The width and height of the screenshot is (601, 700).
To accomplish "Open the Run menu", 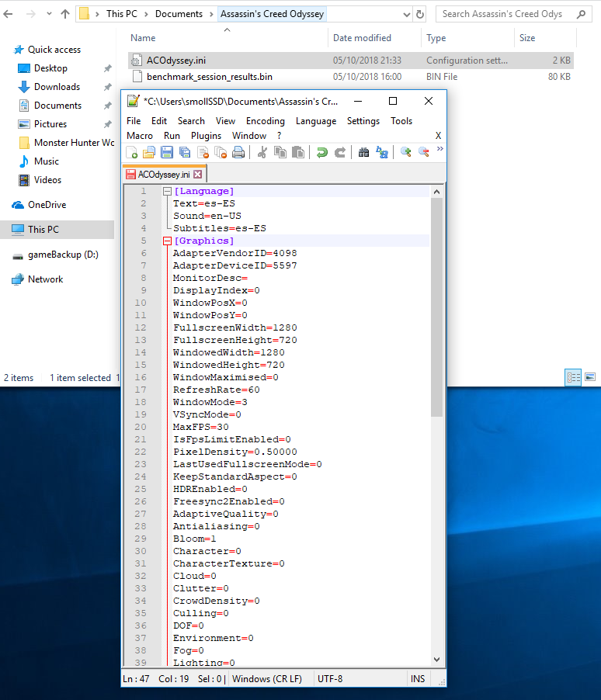I will click(x=172, y=136).
